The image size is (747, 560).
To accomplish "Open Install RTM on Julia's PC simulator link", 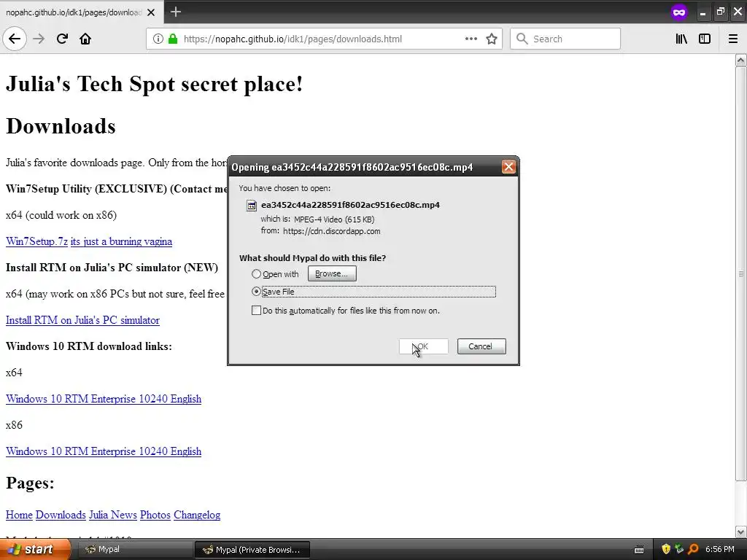I will [82, 320].
